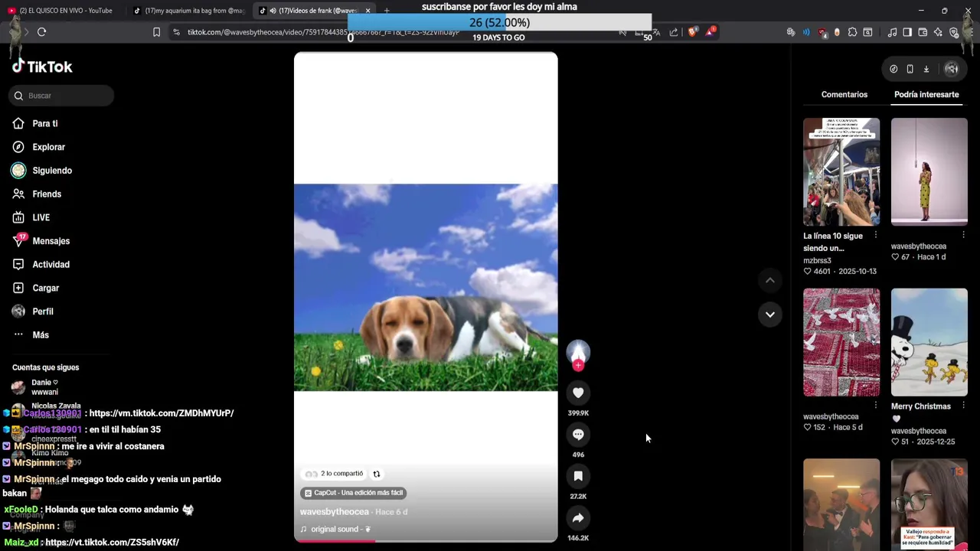Open CapCut - Una edición más fácil link

354,493
